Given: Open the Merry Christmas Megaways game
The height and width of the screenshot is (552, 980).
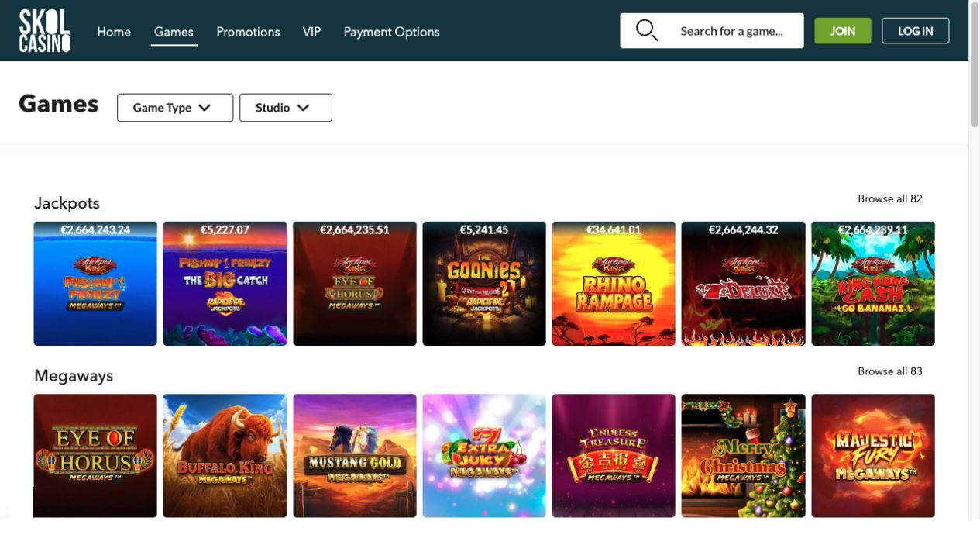Looking at the screenshot, I should click(x=744, y=456).
